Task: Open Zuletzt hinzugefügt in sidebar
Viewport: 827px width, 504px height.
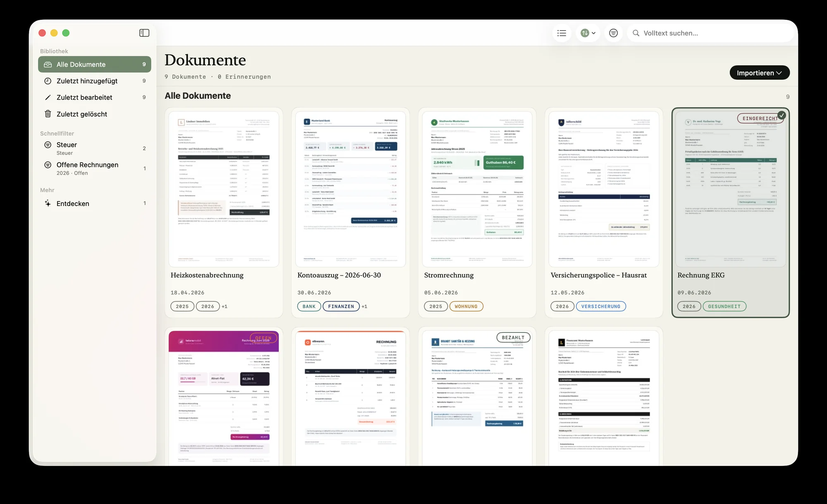Action: pyautogui.click(x=95, y=81)
